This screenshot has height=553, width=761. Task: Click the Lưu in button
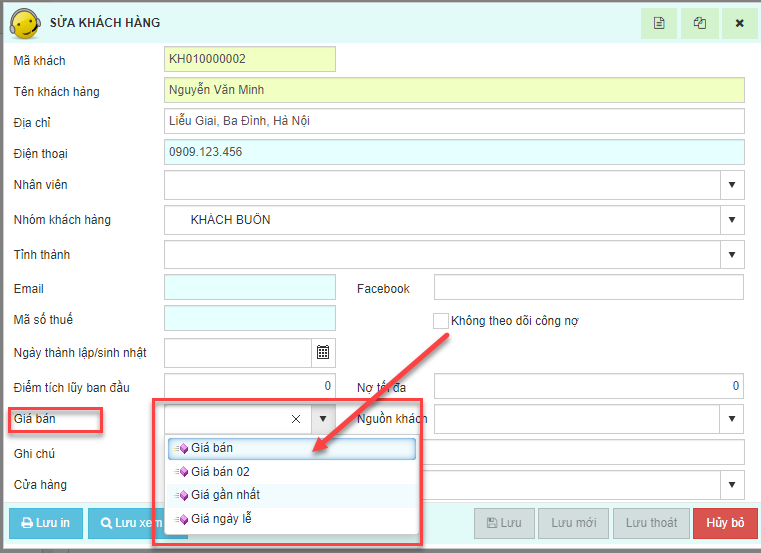[45, 523]
